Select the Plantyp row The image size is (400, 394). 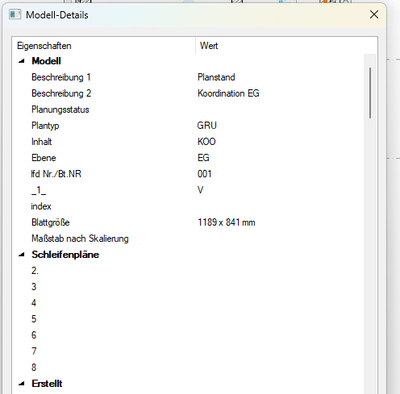189,126
